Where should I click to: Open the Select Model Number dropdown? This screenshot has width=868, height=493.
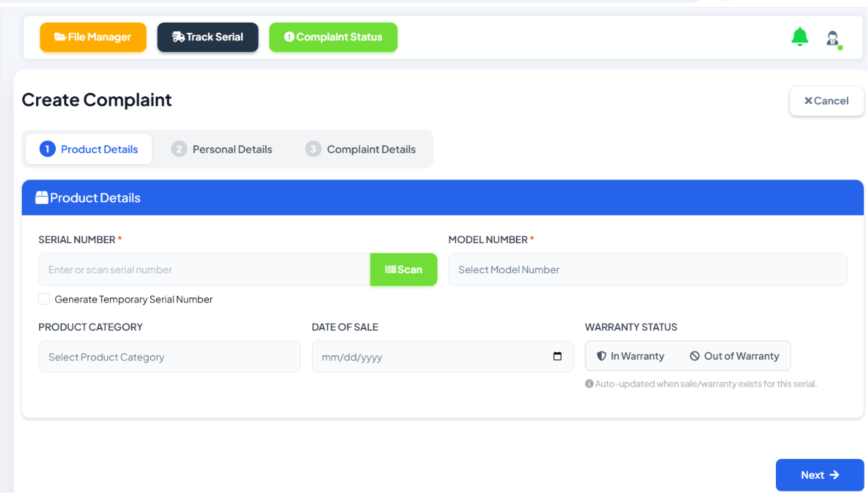pyautogui.click(x=648, y=270)
